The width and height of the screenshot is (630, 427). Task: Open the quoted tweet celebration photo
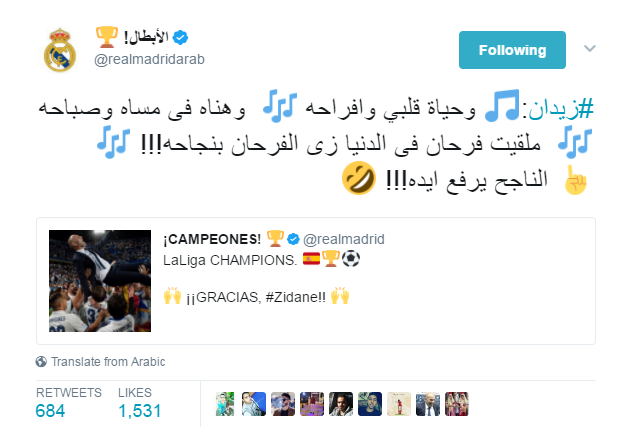(100, 281)
